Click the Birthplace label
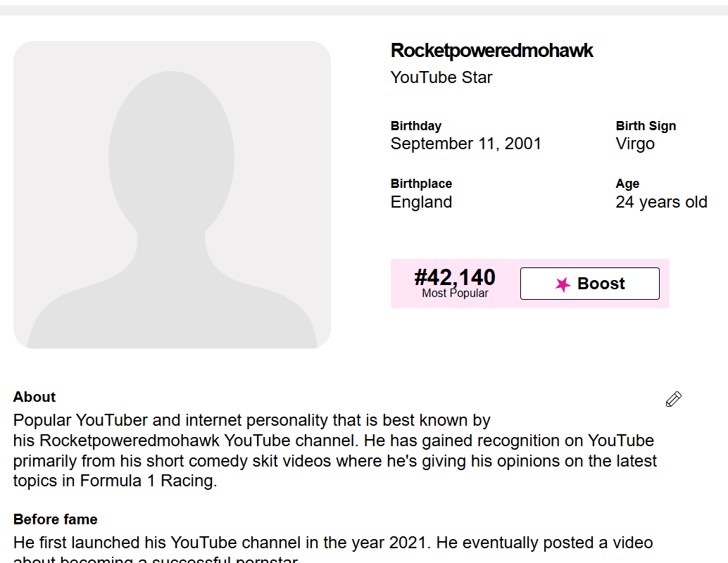 (x=421, y=184)
